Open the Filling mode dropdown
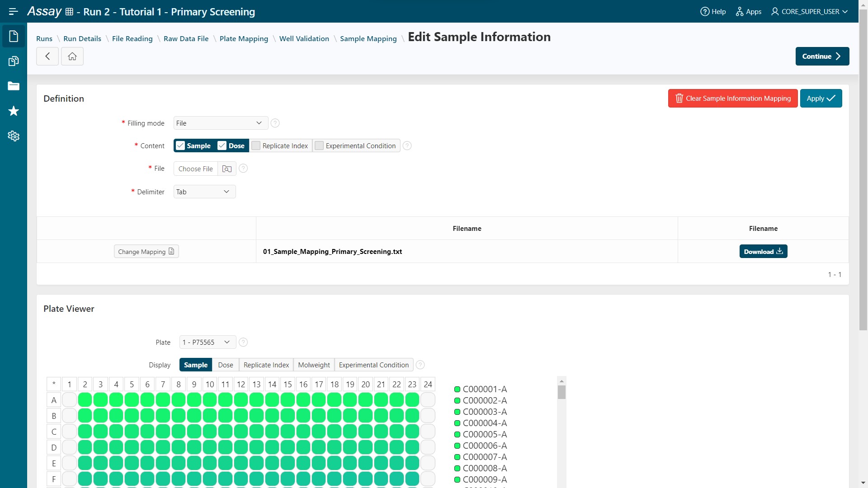The width and height of the screenshot is (868, 488). 221,123
